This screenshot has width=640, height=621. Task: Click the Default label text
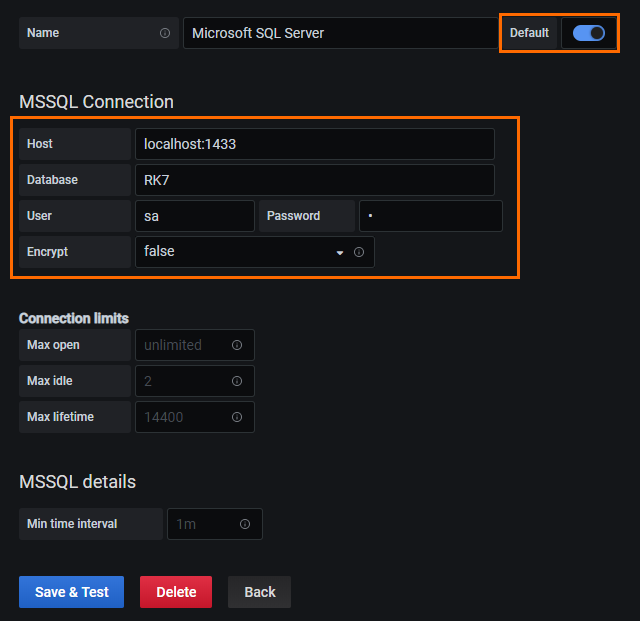coord(529,33)
